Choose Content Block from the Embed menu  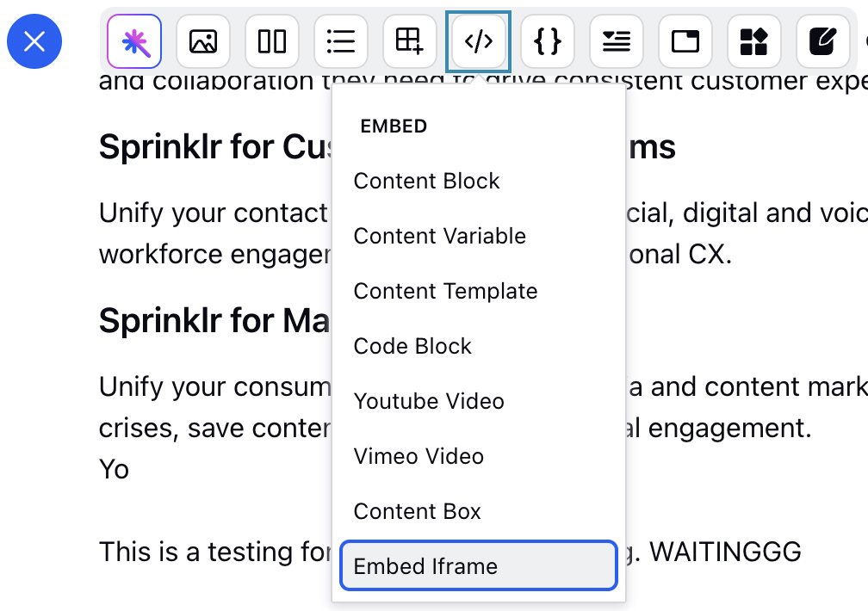coord(479,181)
